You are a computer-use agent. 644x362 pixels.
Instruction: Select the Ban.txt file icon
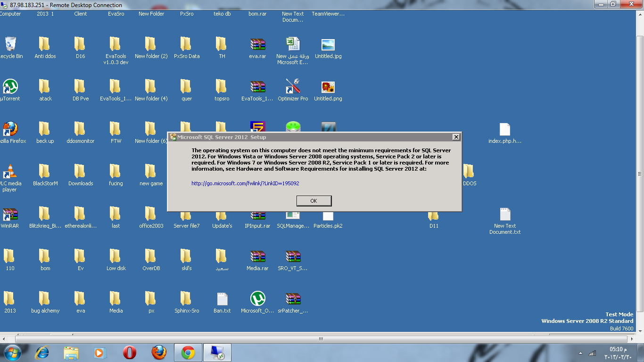coord(222,303)
